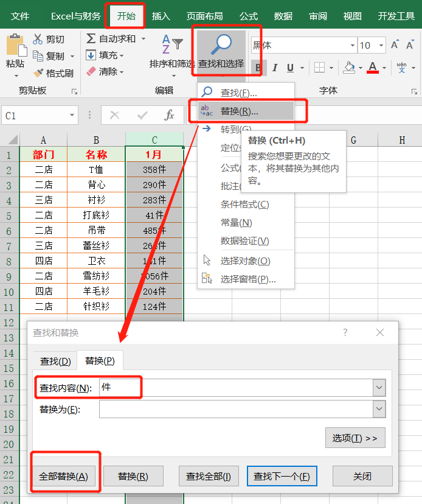Expand the Borders dropdown arrow
Image resolution: width=422 pixels, height=504 pixels.
(x=331, y=68)
